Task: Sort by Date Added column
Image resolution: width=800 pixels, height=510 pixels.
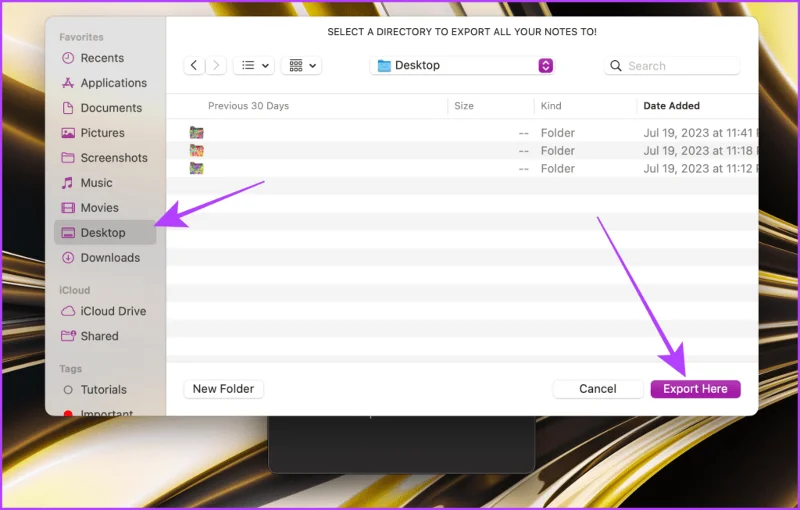Action: (x=671, y=106)
